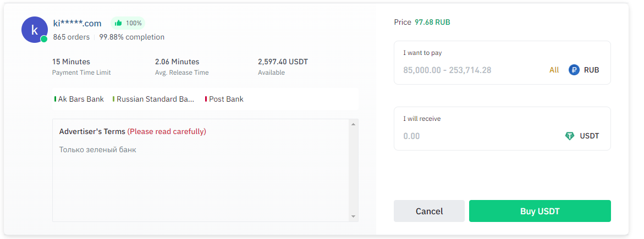
Task: Focus the I want to pay field
Action: (467, 70)
